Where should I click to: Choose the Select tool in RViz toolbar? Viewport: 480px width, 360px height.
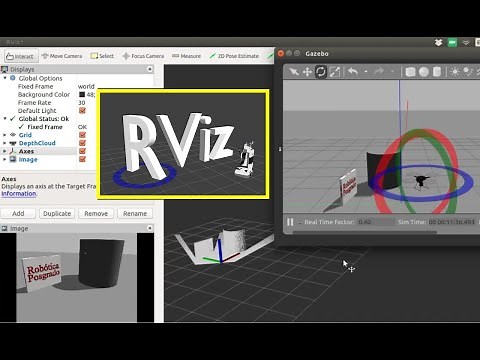103,56
